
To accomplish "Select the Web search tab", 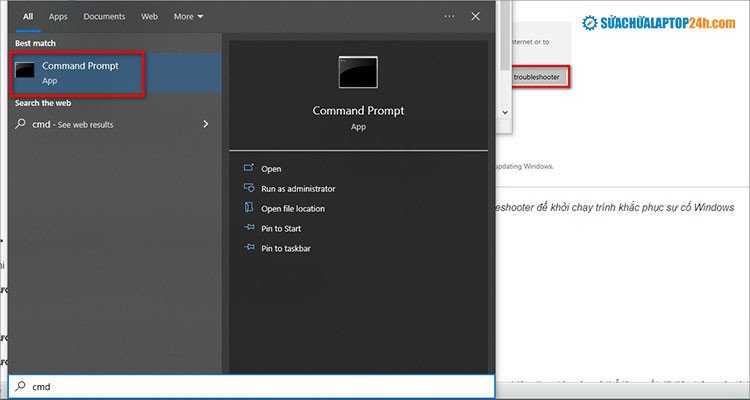I will coord(149,16).
